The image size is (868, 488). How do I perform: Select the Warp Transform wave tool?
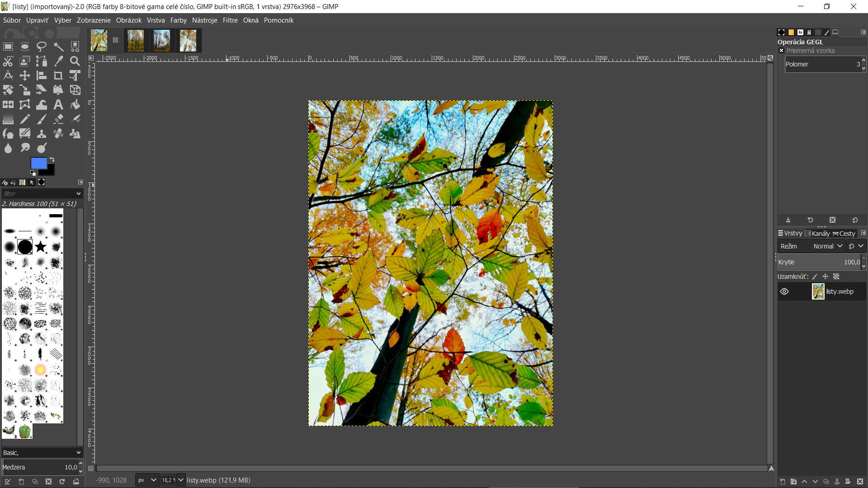42,104
